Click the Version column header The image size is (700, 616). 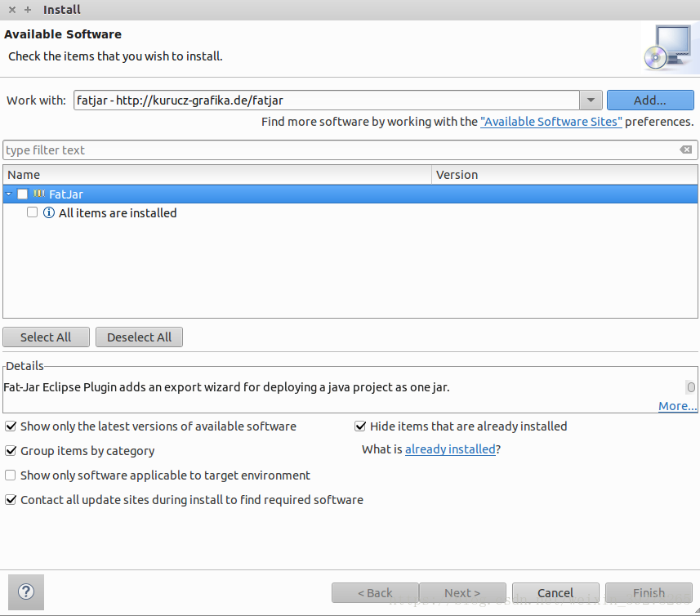click(564, 175)
